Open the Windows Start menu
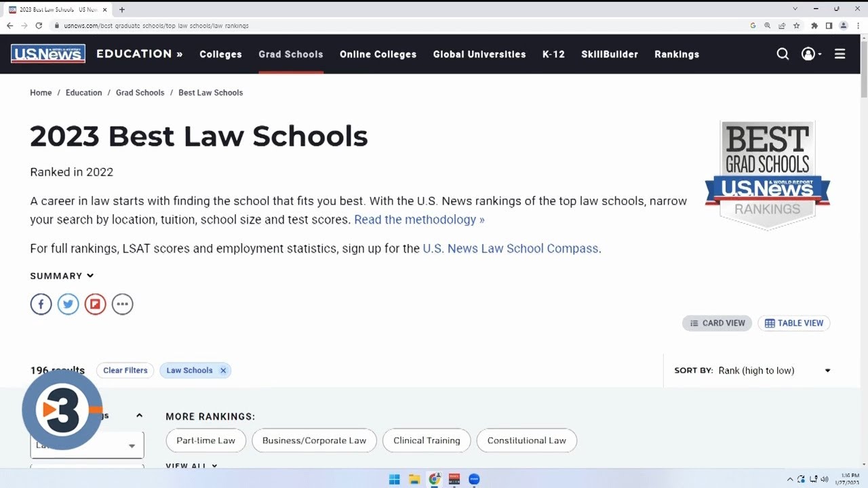The width and height of the screenshot is (868, 488). pyautogui.click(x=394, y=479)
